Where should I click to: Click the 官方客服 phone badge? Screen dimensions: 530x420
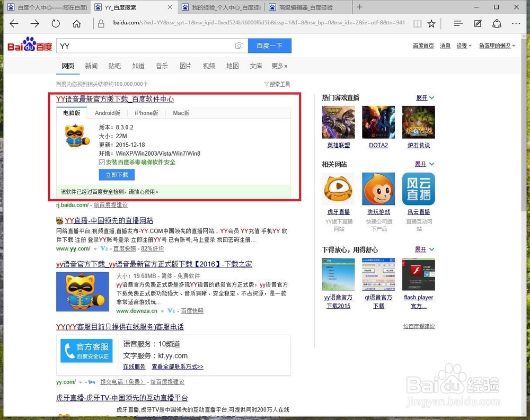coord(86,351)
